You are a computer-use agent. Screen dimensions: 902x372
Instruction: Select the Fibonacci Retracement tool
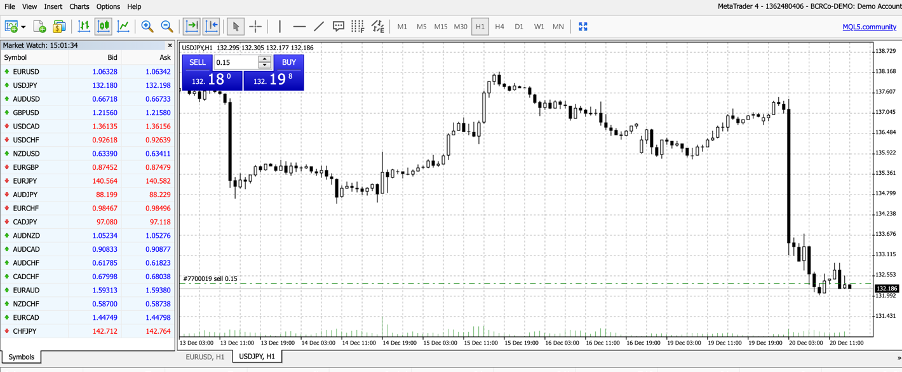click(358, 26)
